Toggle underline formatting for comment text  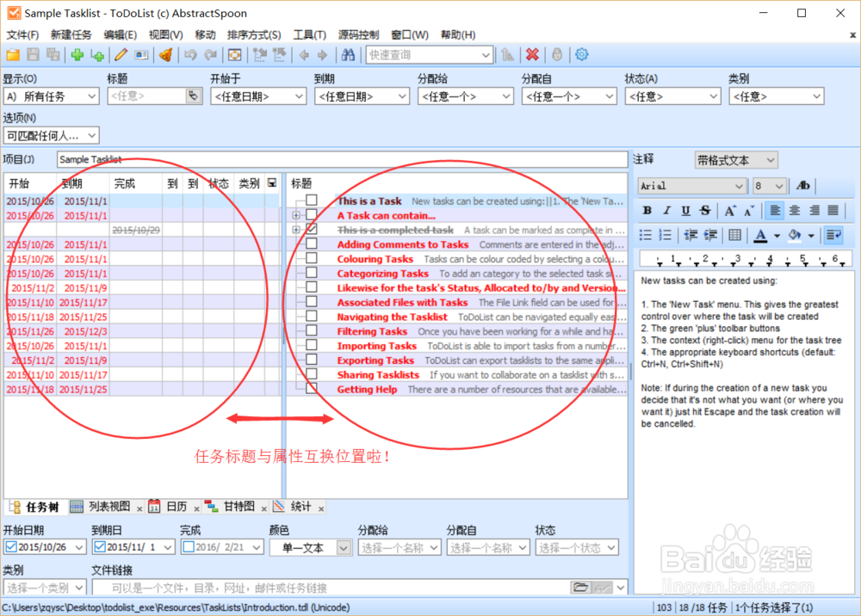click(685, 211)
